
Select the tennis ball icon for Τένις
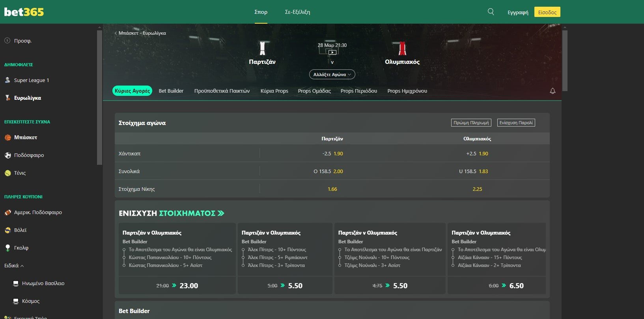click(8, 173)
